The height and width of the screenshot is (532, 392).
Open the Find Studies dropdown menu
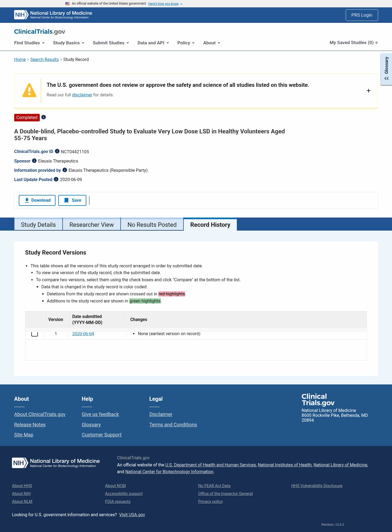tap(29, 43)
